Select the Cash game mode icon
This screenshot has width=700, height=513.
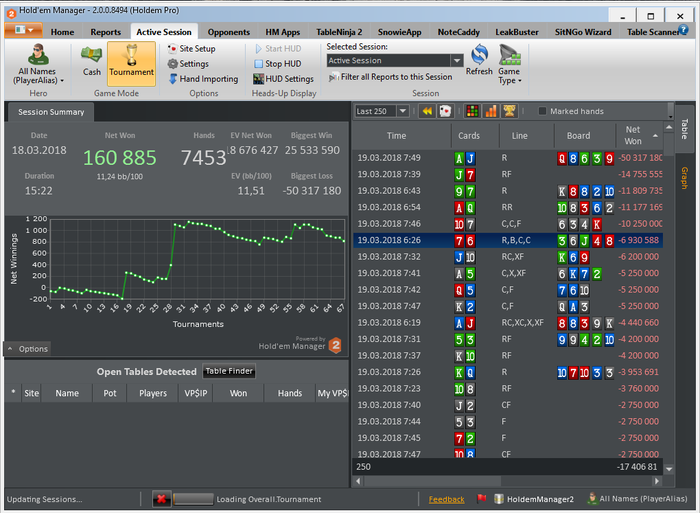92,55
